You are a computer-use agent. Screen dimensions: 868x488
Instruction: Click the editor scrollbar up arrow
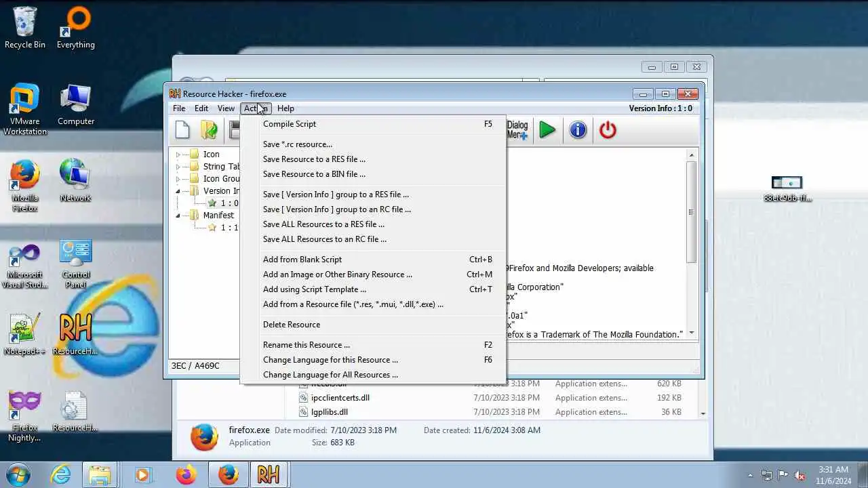pos(692,155)
